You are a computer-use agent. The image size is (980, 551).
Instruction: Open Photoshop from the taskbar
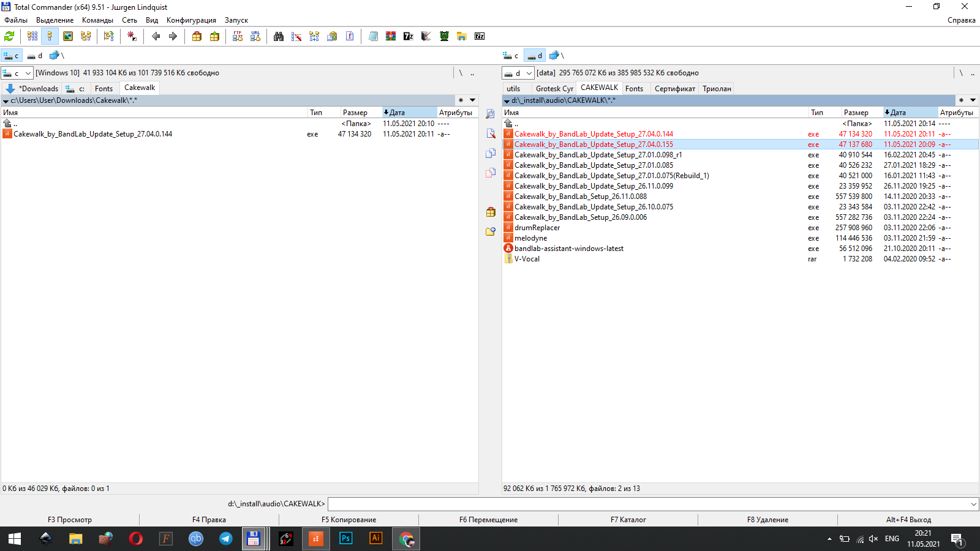345,539
